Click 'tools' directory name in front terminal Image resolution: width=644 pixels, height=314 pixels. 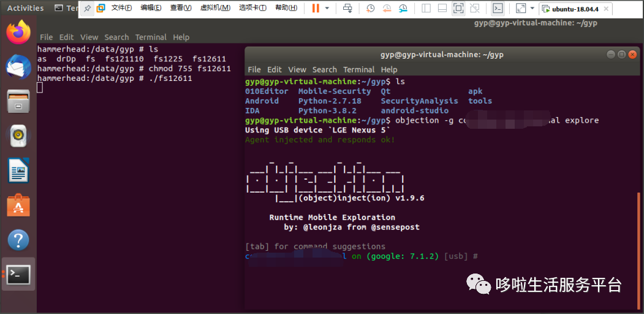[x=480, y=101]
